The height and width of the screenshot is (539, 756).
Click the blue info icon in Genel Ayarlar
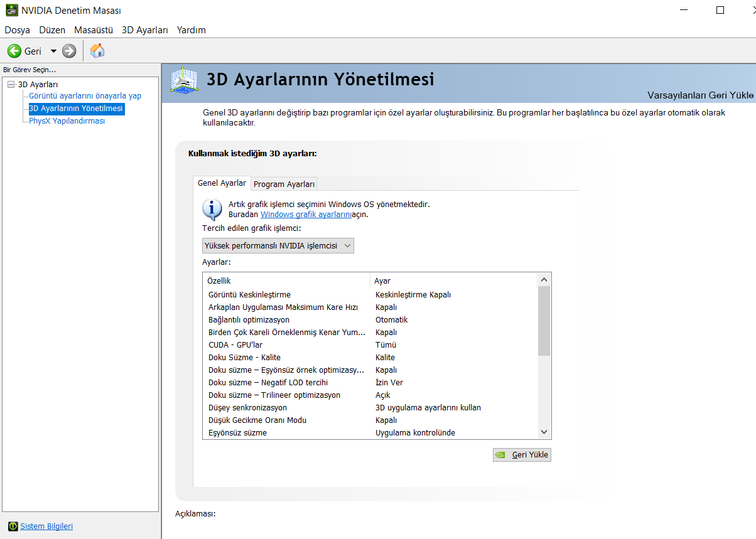pyautogui.click(x=212, y=209)
